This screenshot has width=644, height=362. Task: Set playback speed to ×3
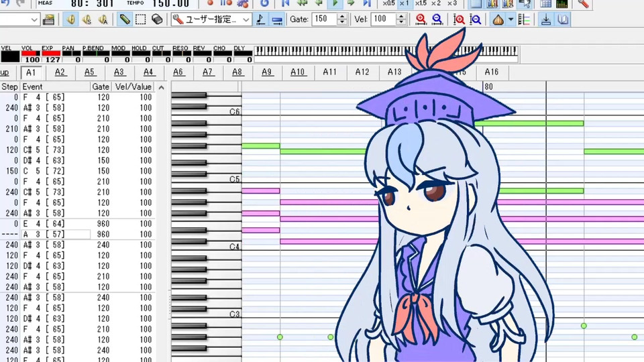tap(451, 3)
